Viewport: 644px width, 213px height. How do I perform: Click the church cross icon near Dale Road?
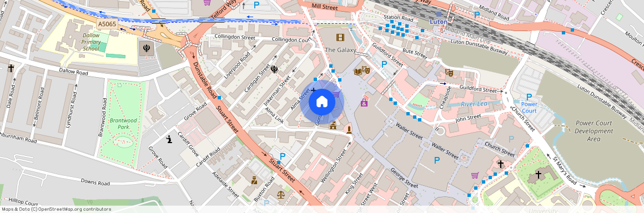click(11, 69)
